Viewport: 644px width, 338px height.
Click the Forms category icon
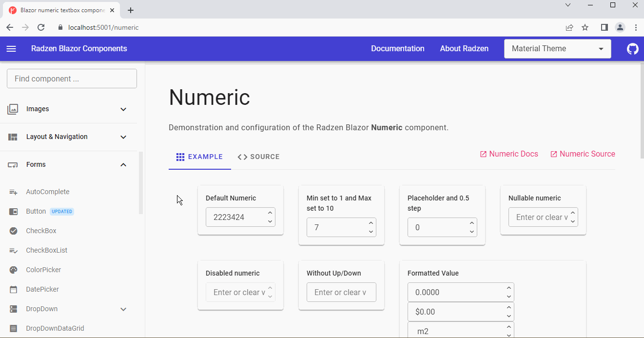[x=13, y=165]
